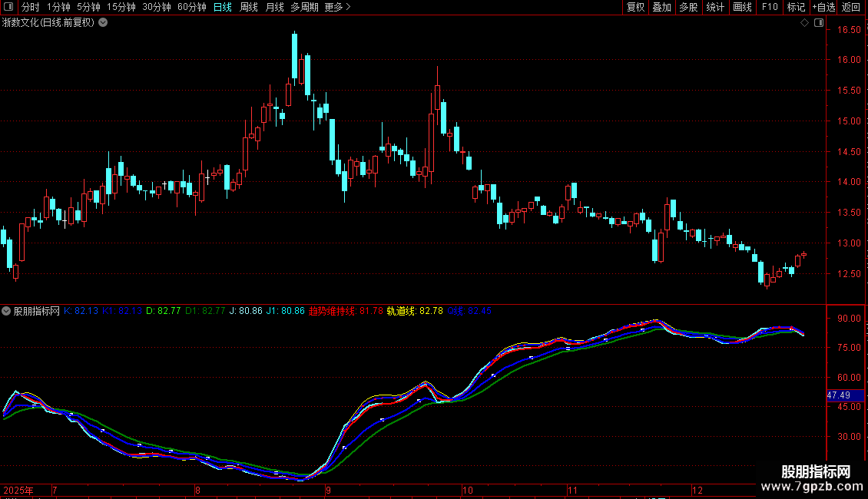Activate the 画线 drawing tools

(742, 7)
